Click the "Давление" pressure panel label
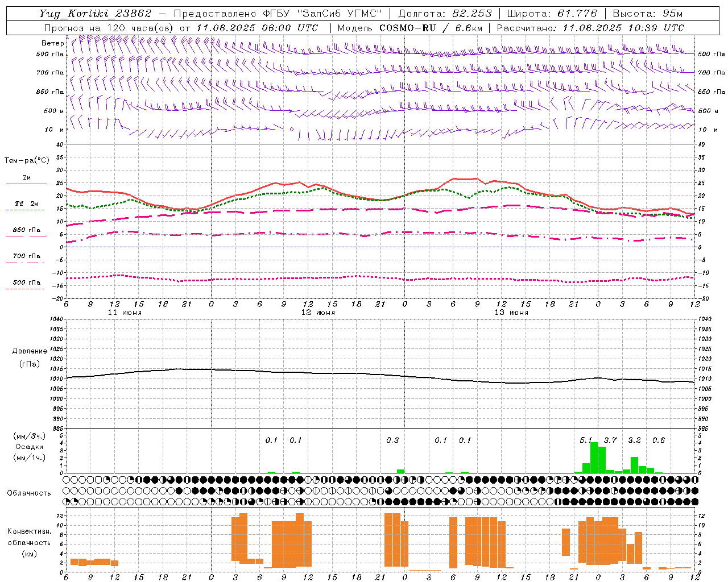Viewport: 728px width, 582px height. pyautogui.click(x=28, y=351)
